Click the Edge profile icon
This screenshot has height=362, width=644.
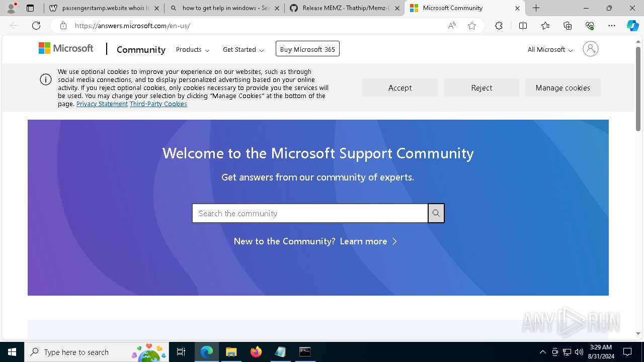[x=11, y=8]
